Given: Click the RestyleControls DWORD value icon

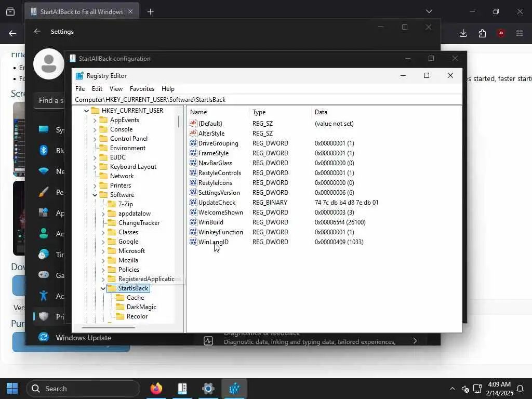Looking at the screenshot, I should 193,172.
